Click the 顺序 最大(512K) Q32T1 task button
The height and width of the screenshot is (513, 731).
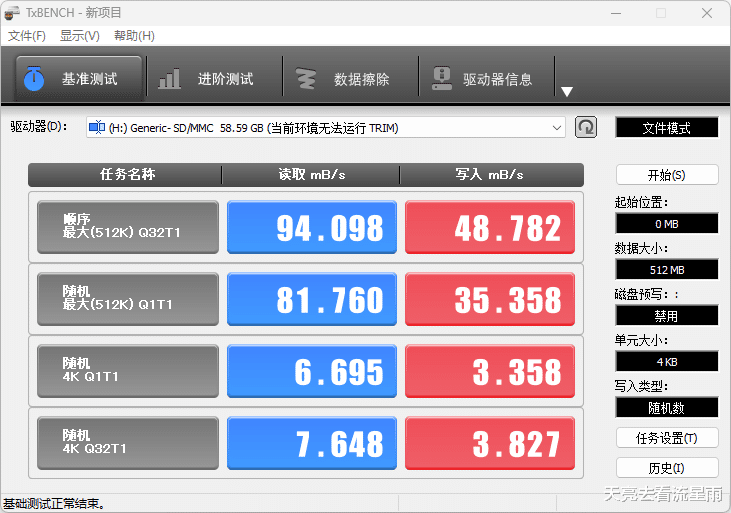coord(128,227)
